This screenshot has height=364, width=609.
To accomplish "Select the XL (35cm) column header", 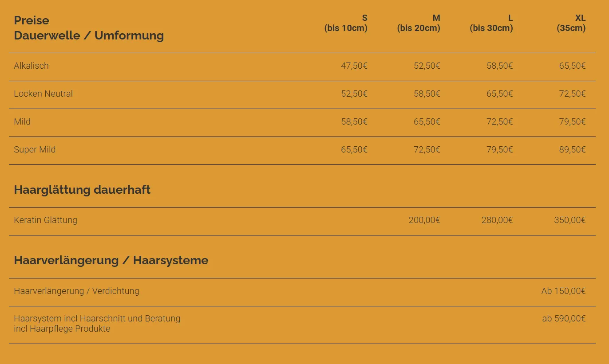I will pos(571,23).
